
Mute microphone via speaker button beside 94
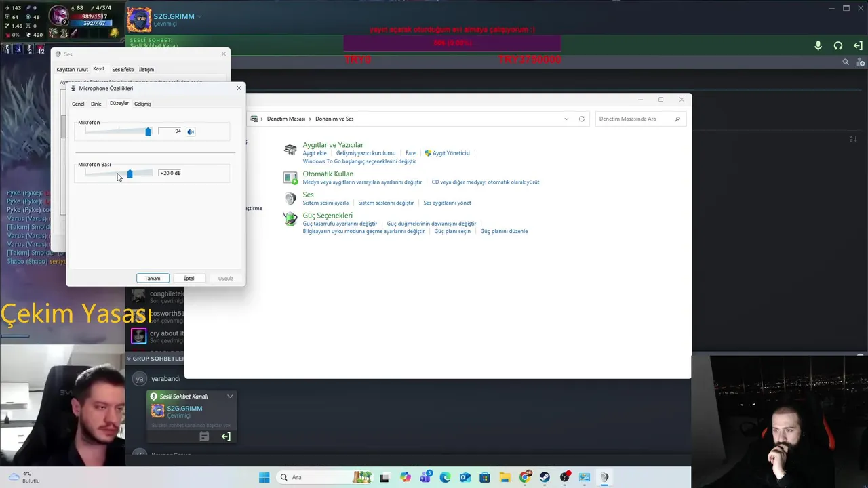(x=191, y=131)
